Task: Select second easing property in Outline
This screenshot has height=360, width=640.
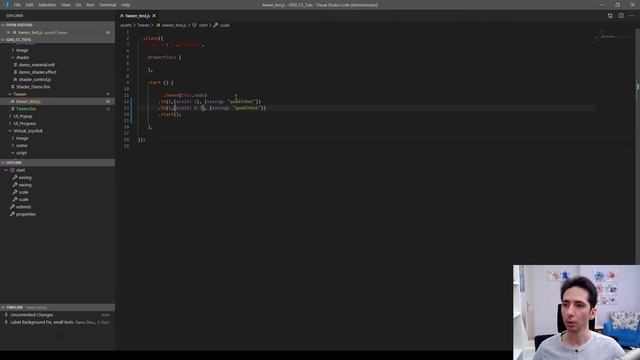Action: point(24,185)
